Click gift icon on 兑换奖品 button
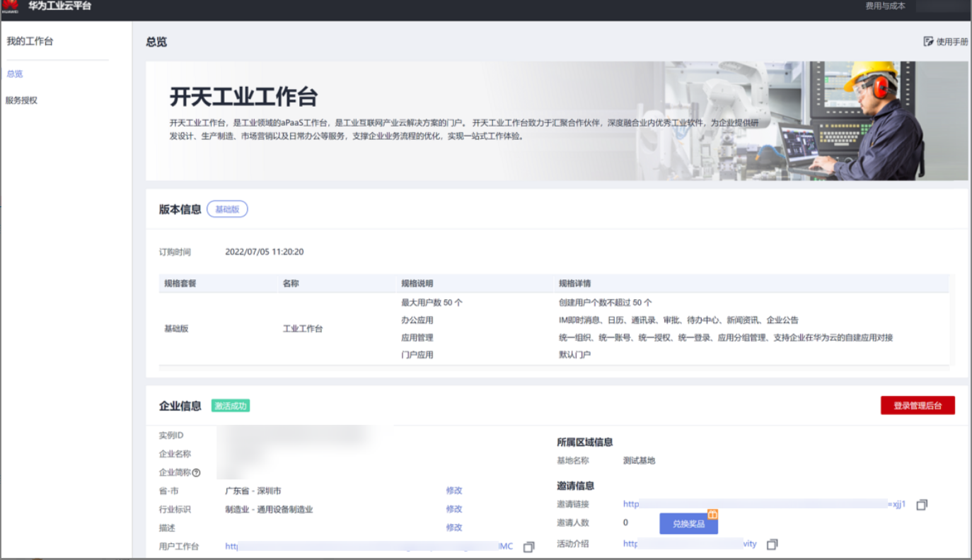The width and height of the screenshot is (972, 560). 712,514
